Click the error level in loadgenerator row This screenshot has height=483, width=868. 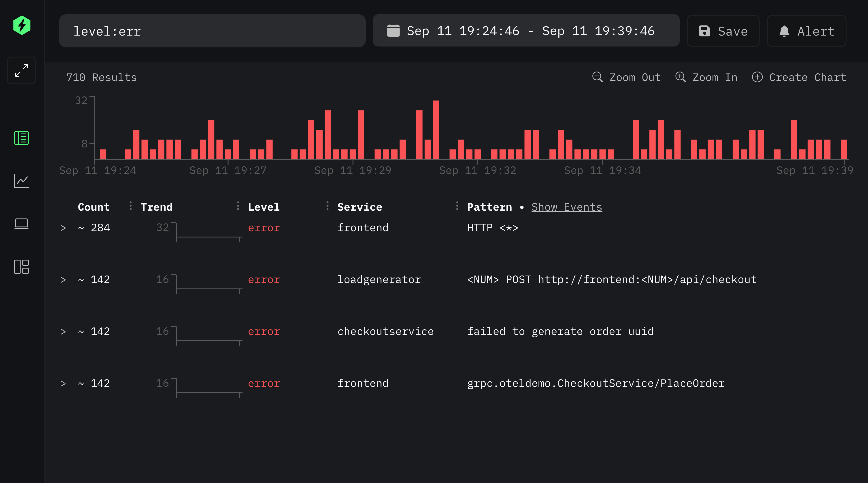coord(264,280)
